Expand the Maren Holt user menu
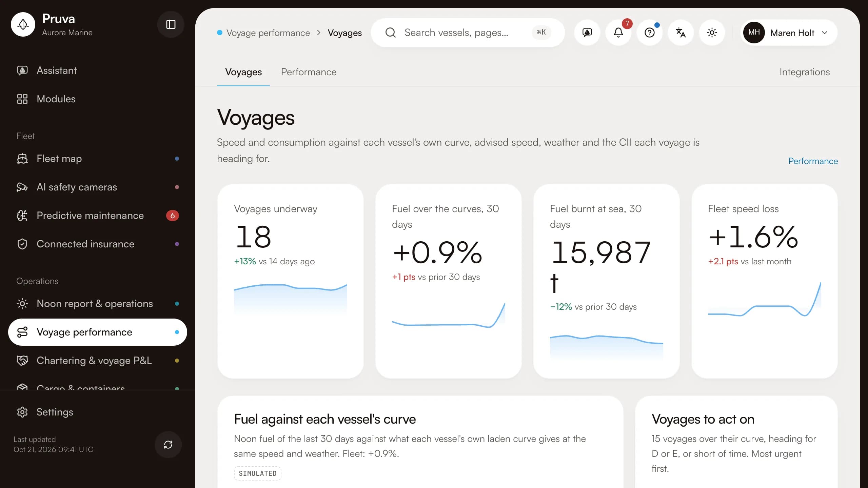This screenshot has height=488, width=868. 789,33
